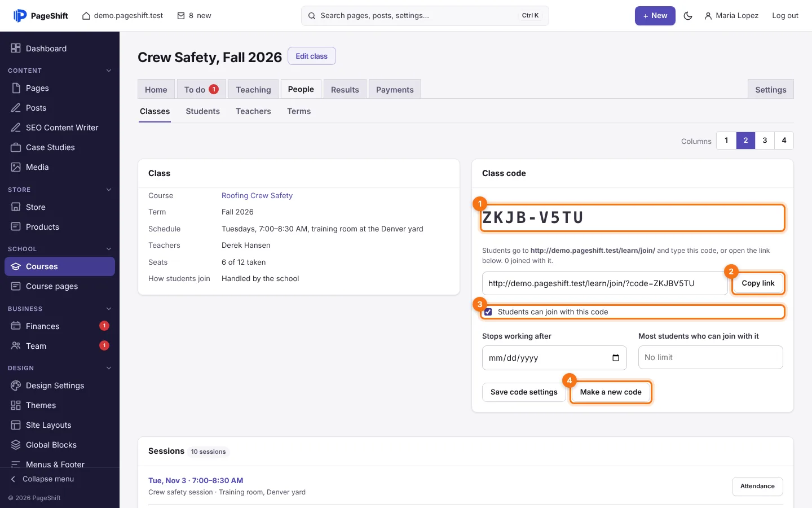Select the Students sub-tab
This screenshot has width=812, height=508.
tap(203, 111)
